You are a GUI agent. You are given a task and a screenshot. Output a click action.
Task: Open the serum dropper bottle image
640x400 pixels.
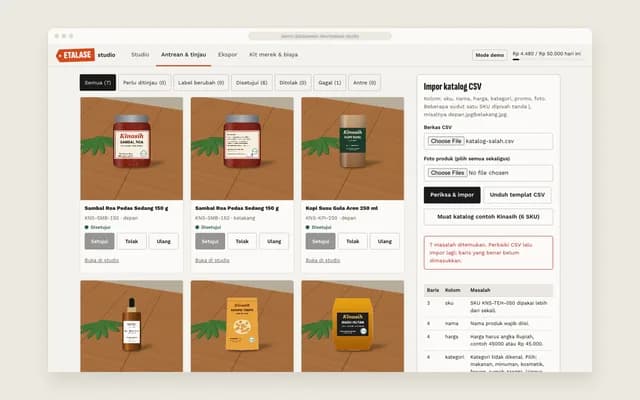(x=131, y=326)
